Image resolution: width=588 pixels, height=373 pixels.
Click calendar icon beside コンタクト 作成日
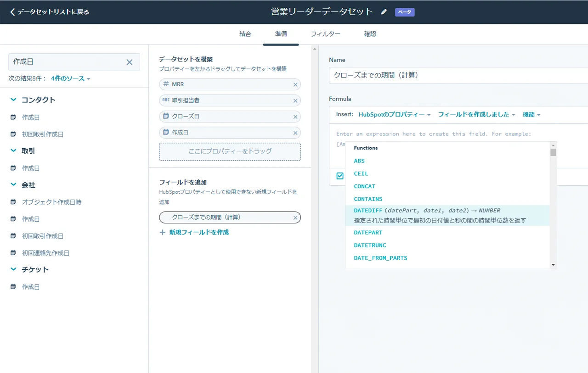pyautogui.click(x=13, y=117)
